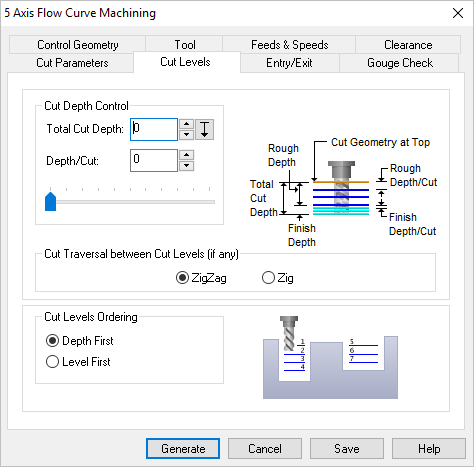Click 'Cut Traversal between Cut Levels' heading
This screenshot has width=474, height=467.
pos(141,254)
